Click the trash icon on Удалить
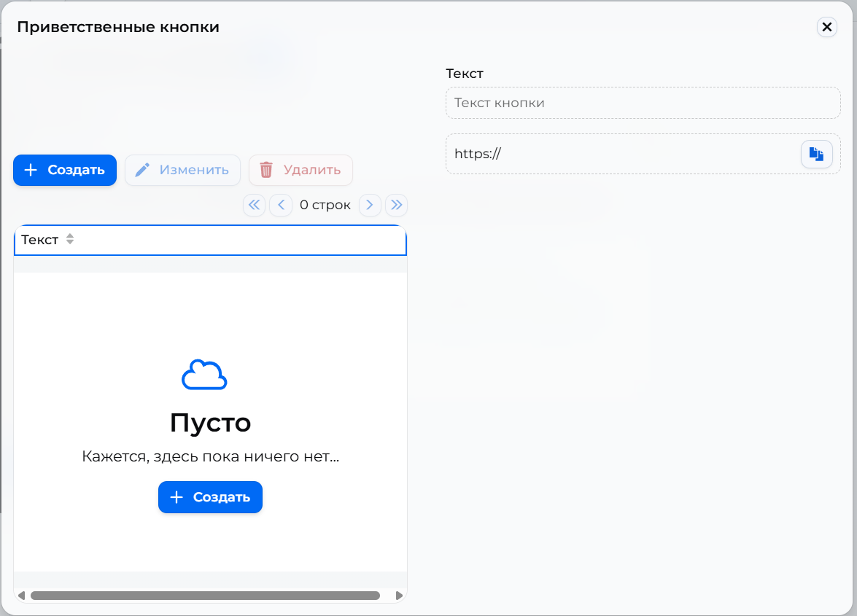 pos(266,170)
